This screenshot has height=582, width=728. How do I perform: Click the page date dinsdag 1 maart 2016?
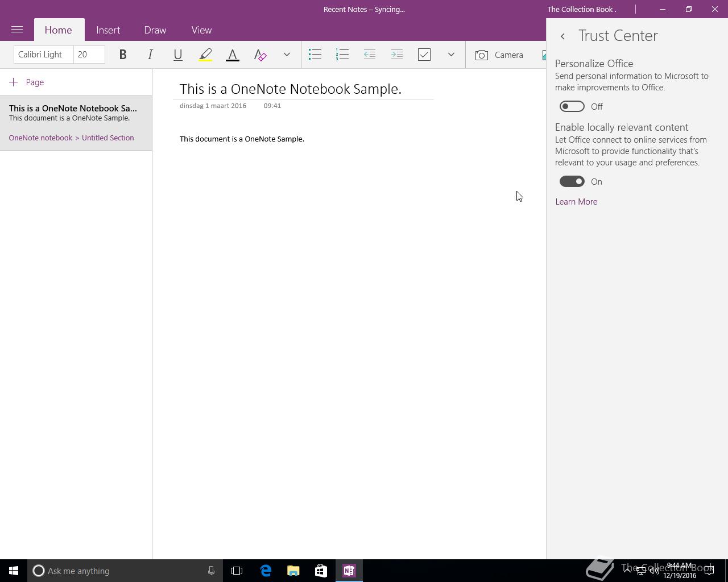213,106
